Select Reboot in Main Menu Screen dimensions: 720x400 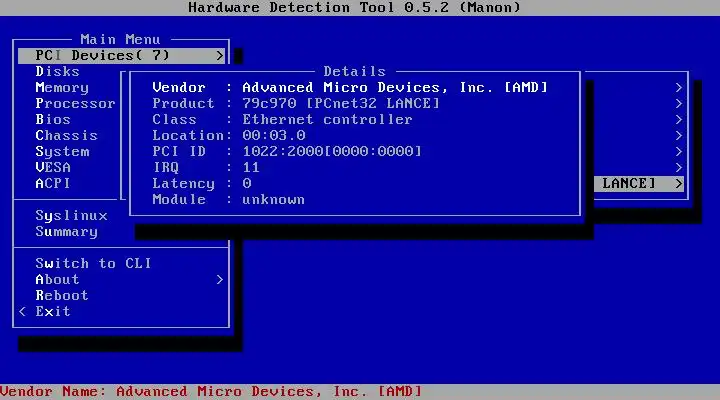tap(62, 295)
